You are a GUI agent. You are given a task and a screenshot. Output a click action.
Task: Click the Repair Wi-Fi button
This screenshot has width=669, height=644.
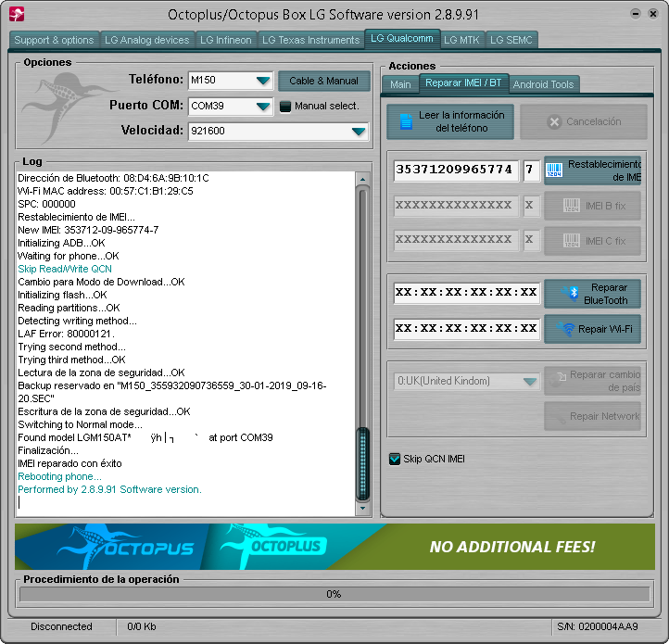click(592, 329)
